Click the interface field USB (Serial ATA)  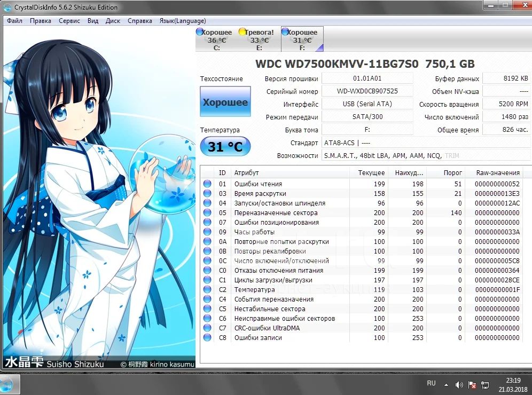tap(367, 104)
